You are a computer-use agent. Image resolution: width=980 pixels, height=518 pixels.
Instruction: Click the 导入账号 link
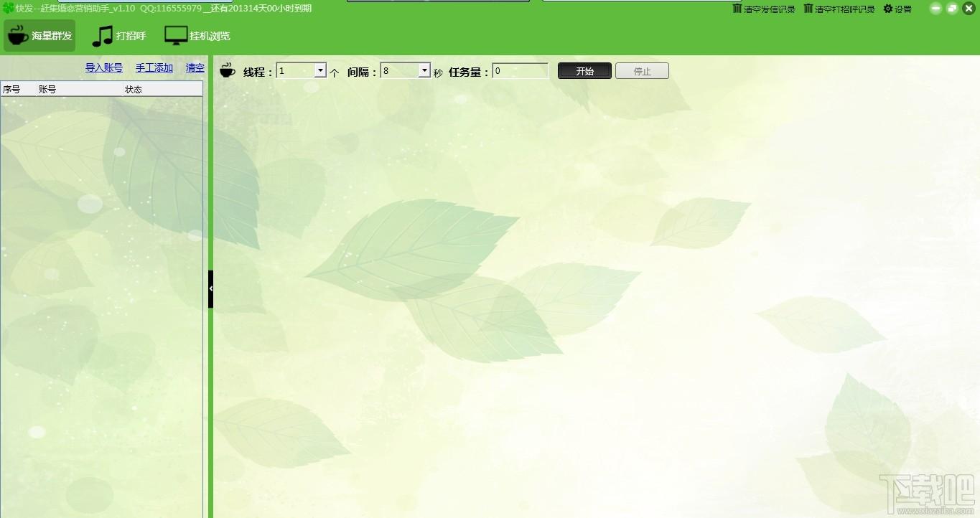104,67
